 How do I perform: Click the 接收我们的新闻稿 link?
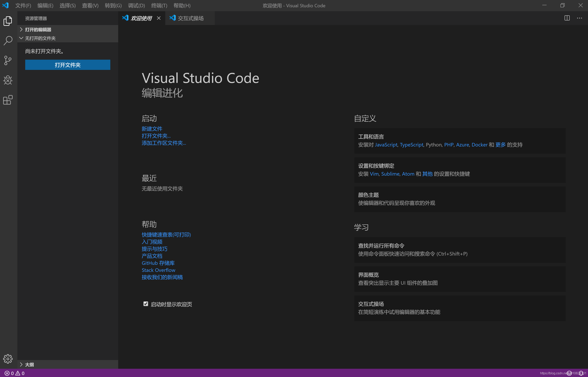pos(162,277)
